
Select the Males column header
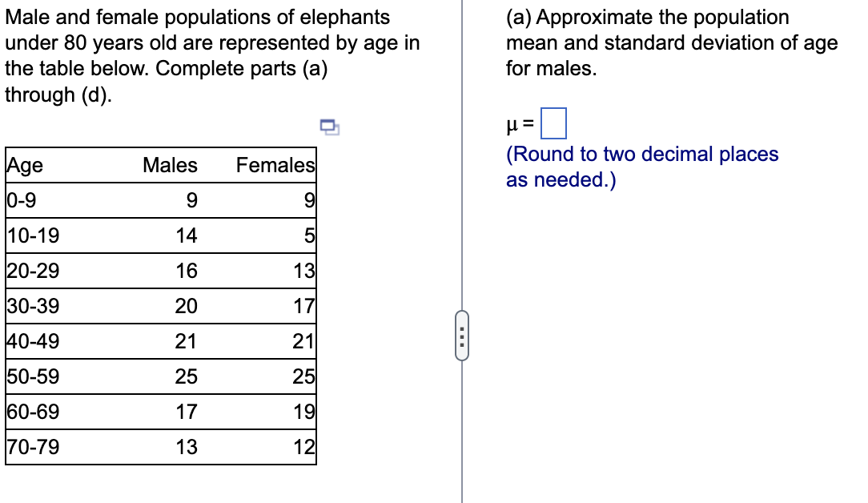(x=170, y=165)
